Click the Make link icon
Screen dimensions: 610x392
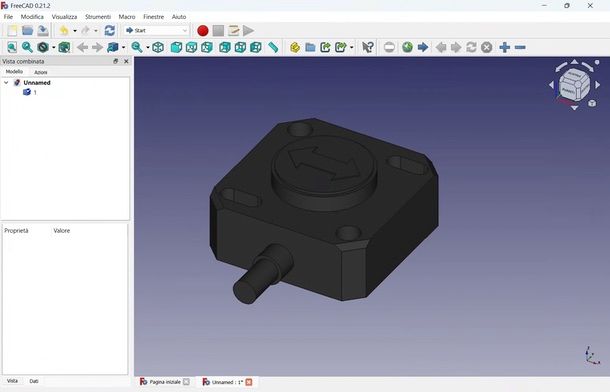325,47
